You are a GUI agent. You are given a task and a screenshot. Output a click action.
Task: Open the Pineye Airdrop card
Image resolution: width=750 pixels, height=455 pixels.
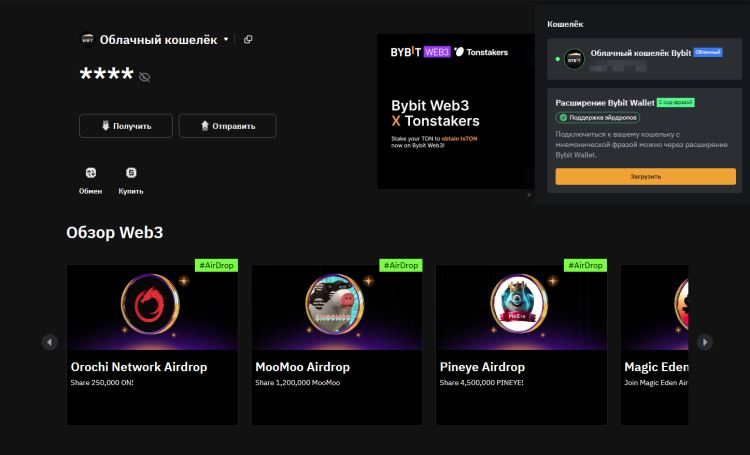point(521,344)
